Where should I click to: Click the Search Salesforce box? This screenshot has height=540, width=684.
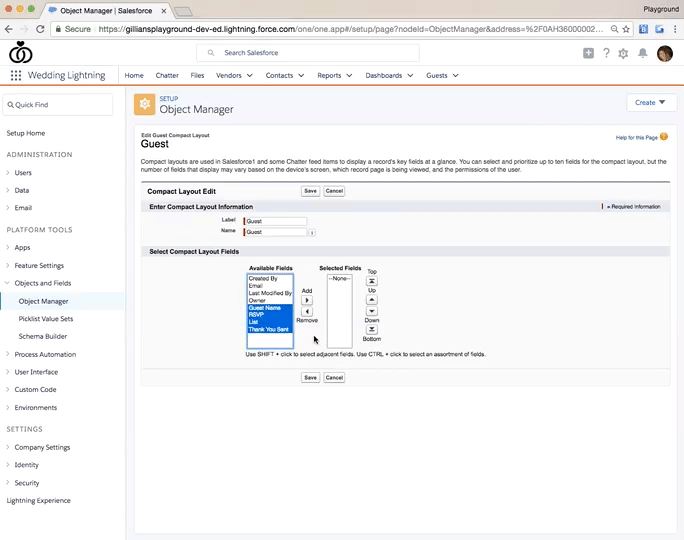pos(308,53)
